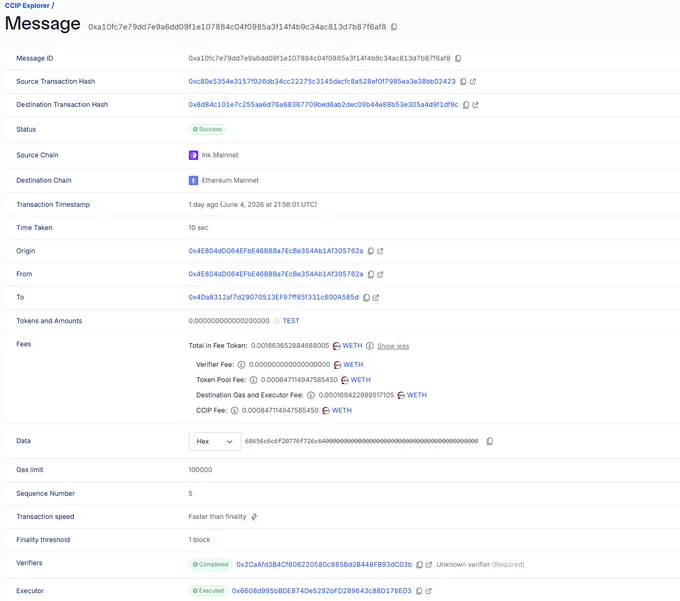Copy the Executor address
The height and width of the screenshot is (601, 680).
pos(419,591)
